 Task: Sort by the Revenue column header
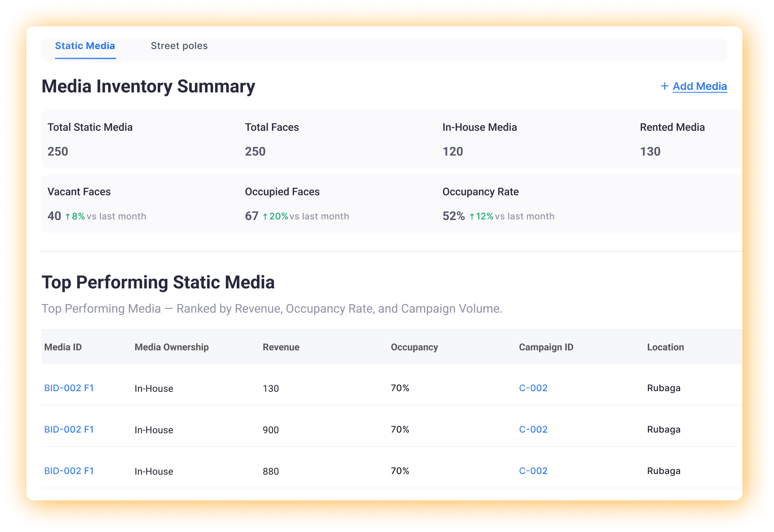[281, 347]
